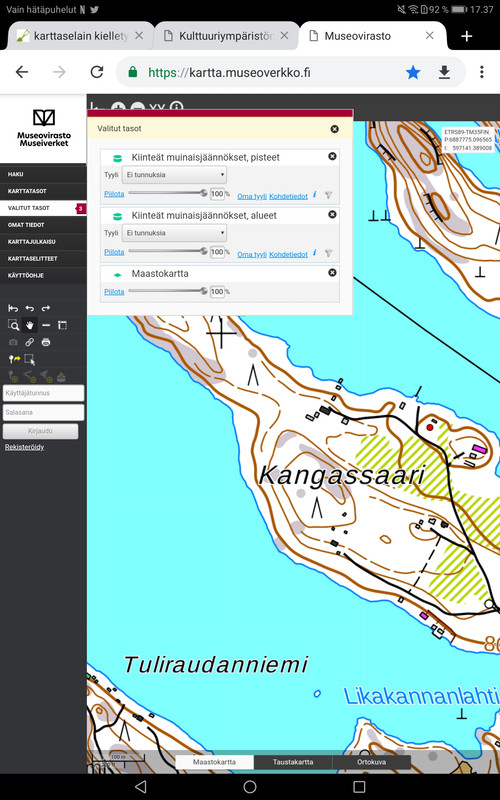The image size is (500, 800).
Task: Open the HAKU menu item
Action: click(43, 174)
